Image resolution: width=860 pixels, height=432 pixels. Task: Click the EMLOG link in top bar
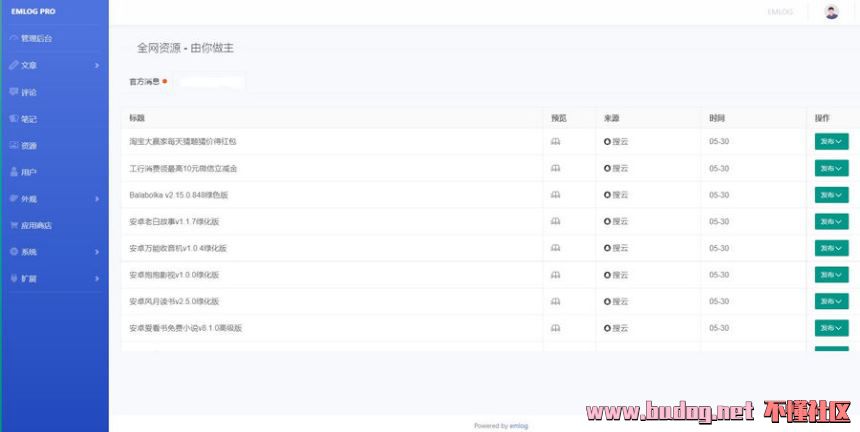coord(780,12)
